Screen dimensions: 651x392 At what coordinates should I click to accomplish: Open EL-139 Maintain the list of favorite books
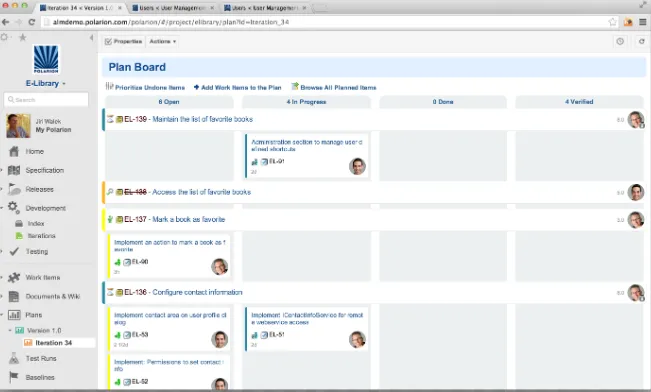tap(188, 119)
